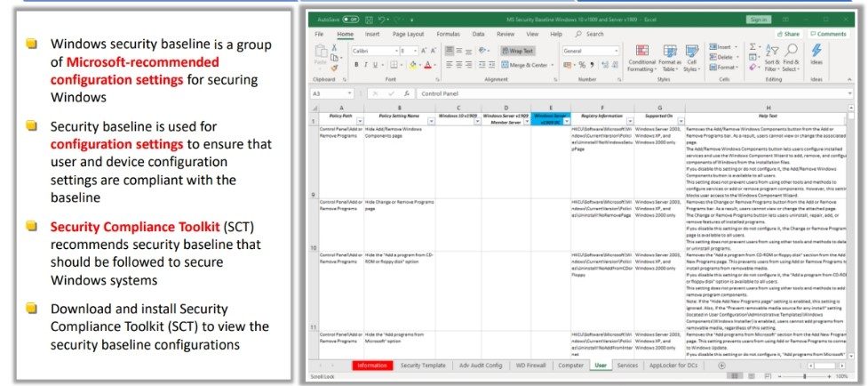868x386 pixels.
Task: Open the Sort & Filter menu
Action: point(772,58)
